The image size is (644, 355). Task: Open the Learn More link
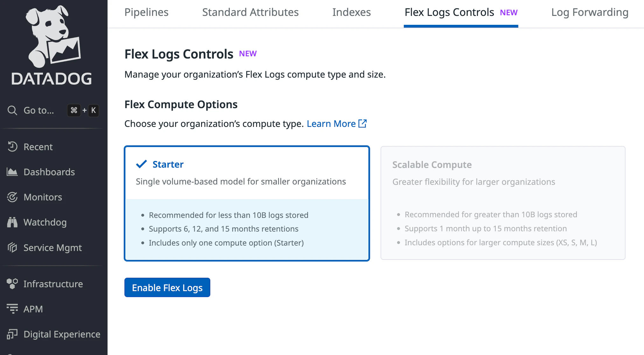tap(331, 124)
